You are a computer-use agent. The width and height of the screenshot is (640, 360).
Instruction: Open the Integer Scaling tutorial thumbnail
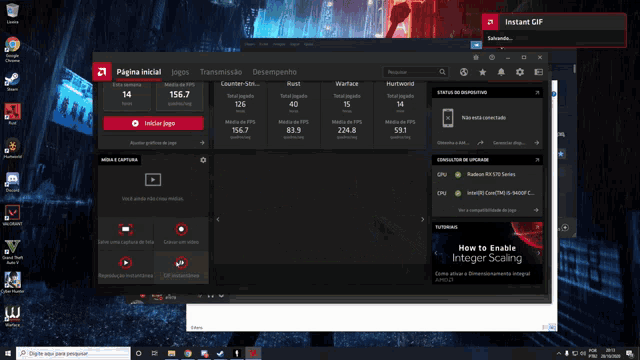click(x=487, y=253)
